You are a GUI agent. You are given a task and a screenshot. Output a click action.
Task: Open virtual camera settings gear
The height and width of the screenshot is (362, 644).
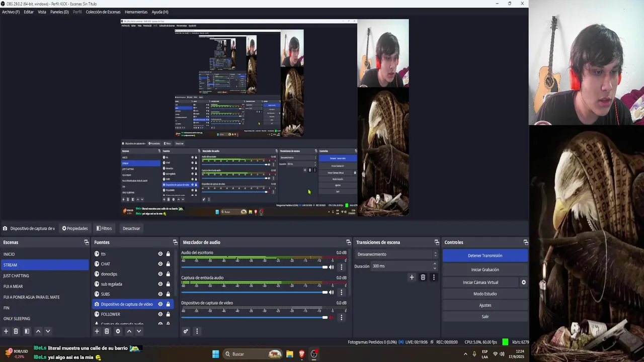pyautogui.click(x=523, y=283)
